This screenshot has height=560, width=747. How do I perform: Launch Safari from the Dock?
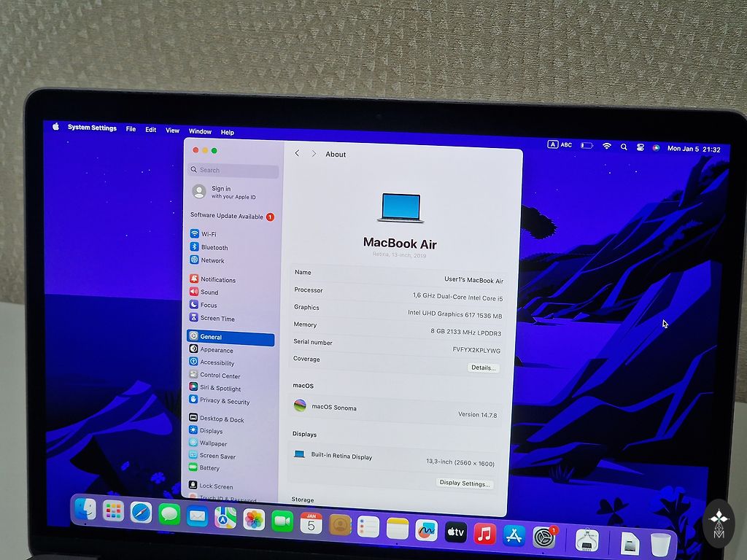141,513
